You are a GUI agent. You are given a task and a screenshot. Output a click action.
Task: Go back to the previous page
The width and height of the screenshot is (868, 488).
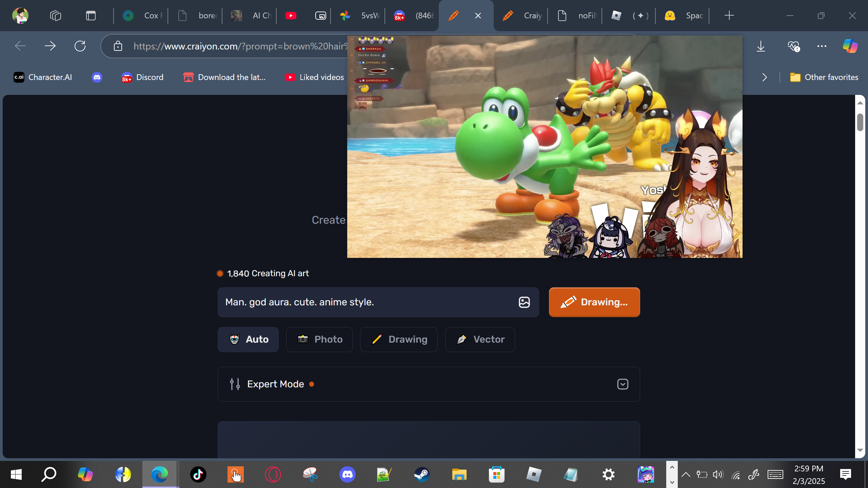[20, 46]
